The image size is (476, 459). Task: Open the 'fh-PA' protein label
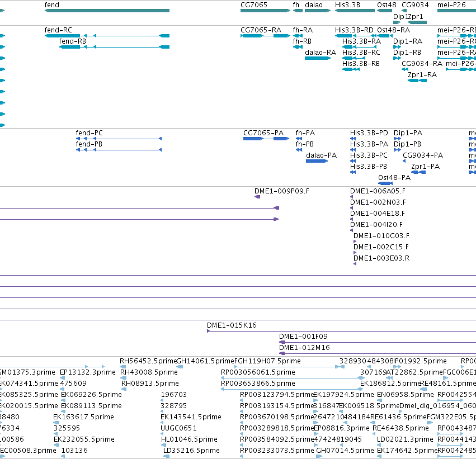click(x=305, y=133)
